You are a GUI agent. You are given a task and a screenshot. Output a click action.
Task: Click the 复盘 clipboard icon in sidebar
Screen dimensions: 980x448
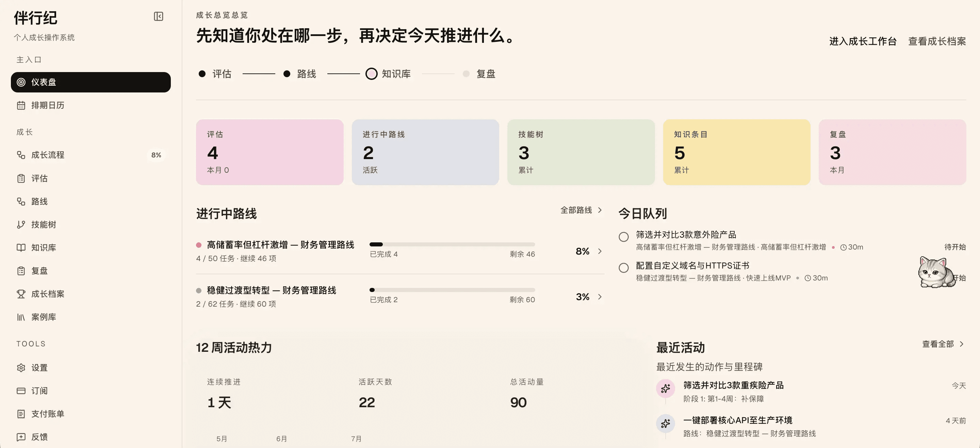coord(21,271)
